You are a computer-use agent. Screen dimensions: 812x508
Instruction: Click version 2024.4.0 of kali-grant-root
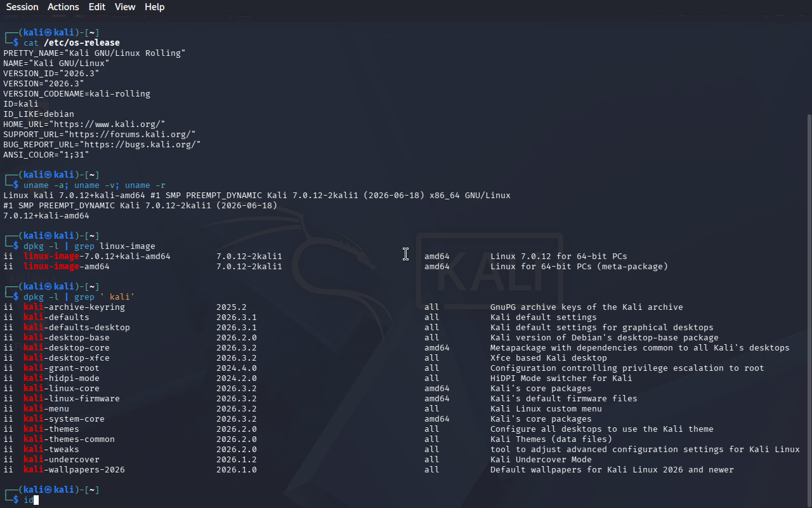click(x=237, y=368)
